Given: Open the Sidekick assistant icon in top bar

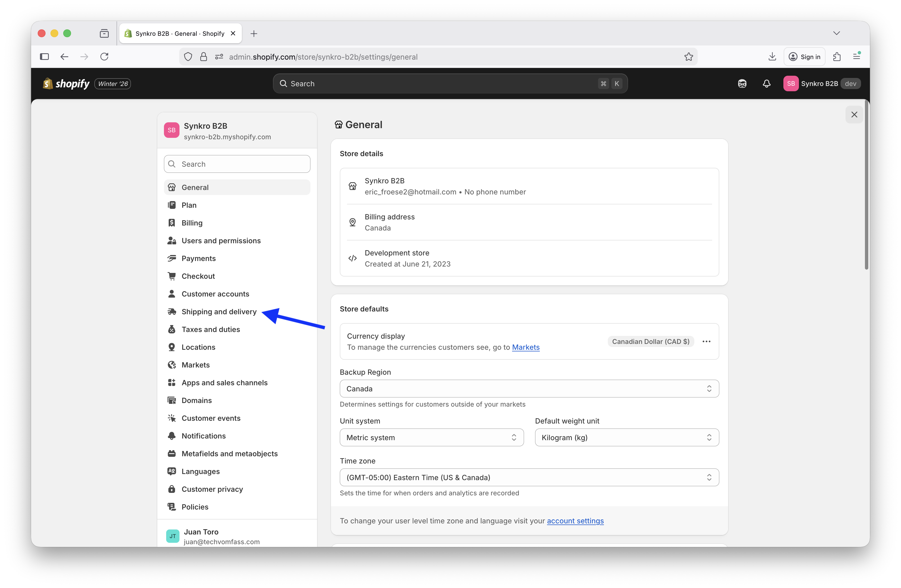Looking at the screenshot, I should coord(742,84).
